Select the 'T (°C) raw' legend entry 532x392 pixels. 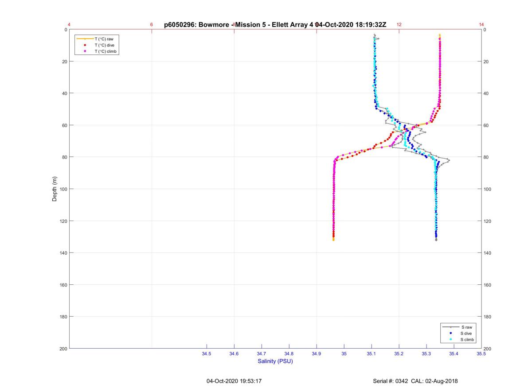click(104, 39)
